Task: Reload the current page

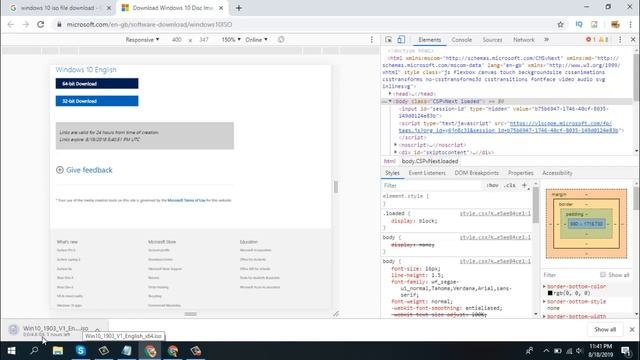Action: point(40,24)
